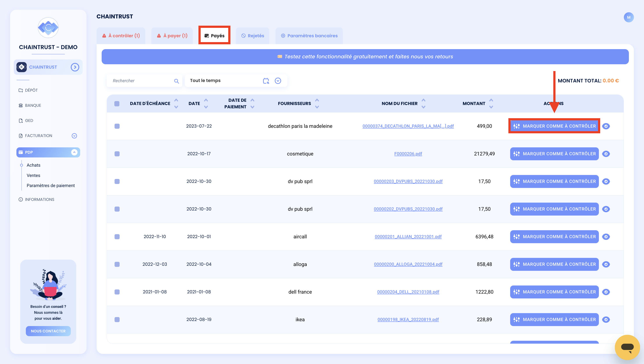Click the search magnifier icon
The width and height of the screenshot is (644, 364).
coord(177,81)
